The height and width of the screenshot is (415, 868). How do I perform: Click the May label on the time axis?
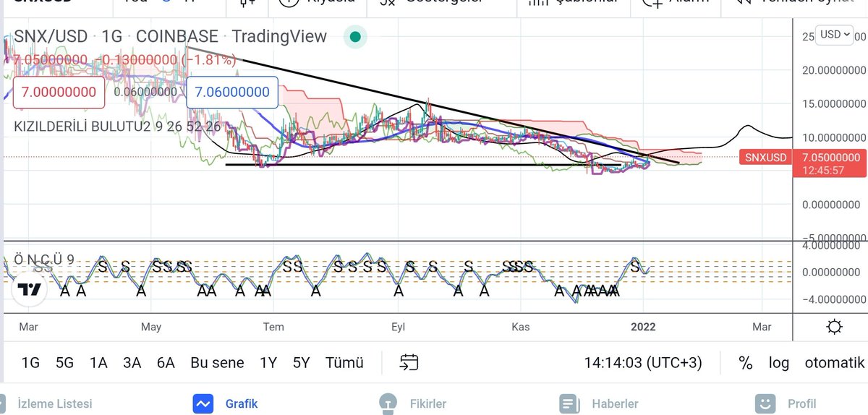coord(150,327)
